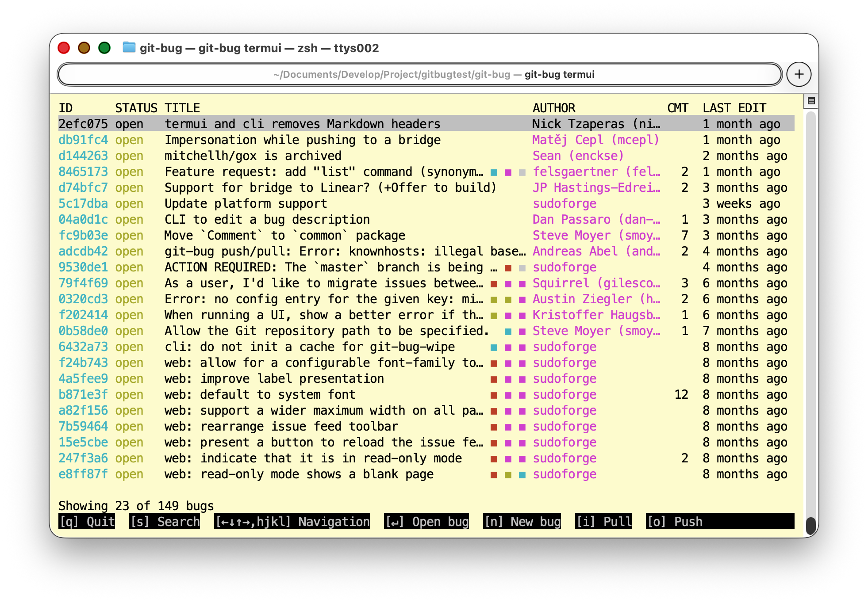This screenshot has height=603, width=868.
Task: Select bug db91fc4 Impersonation while pushing
Action: (x=303, y=140)
